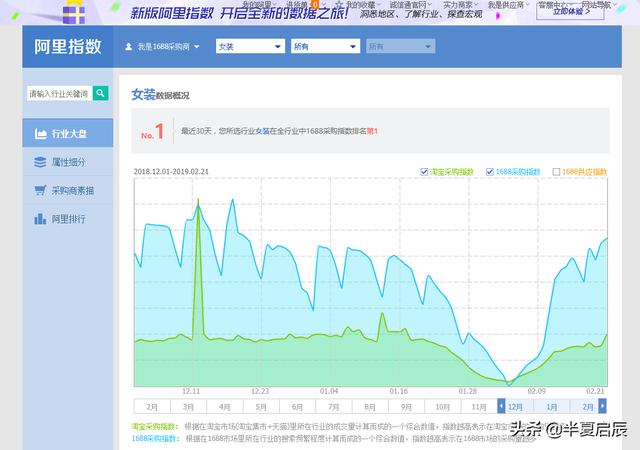Click the 02.09 axis date label
The width and height of the screenshot is (640, 450).
(x=536, y=391)
